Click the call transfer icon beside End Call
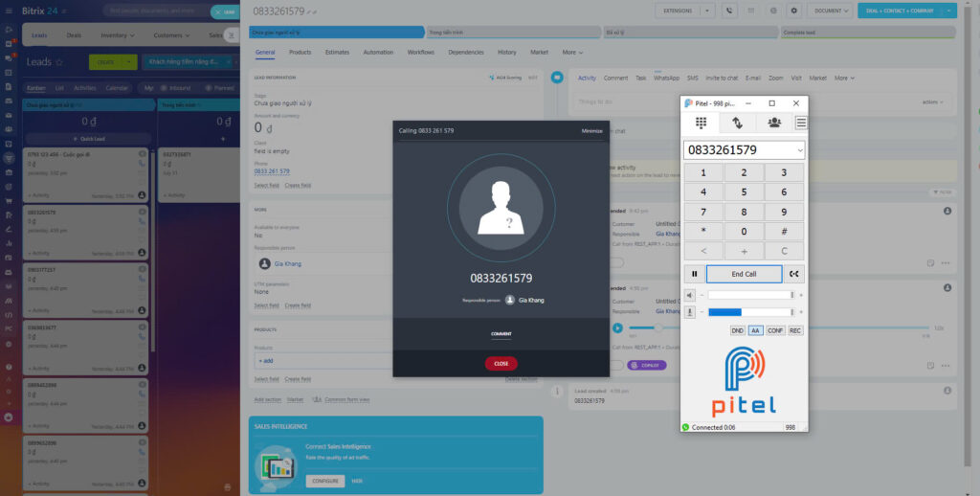This screenshot has height=496, width=980. pyautogui.click(x=794, y=274)
